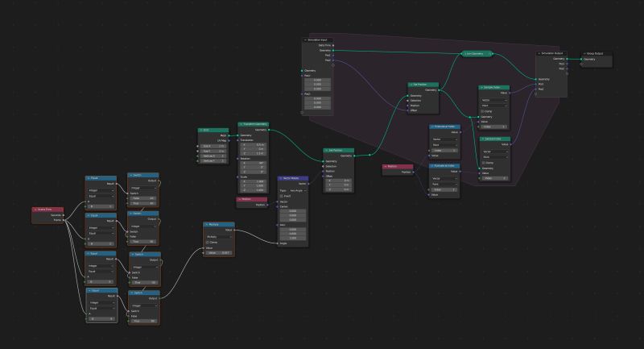Edit last Pos2 value field in Simulation Input

[317, 107]
